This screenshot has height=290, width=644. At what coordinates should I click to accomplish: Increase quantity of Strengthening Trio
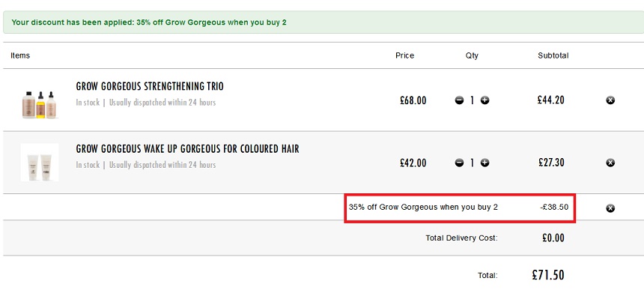coord(485,100)
